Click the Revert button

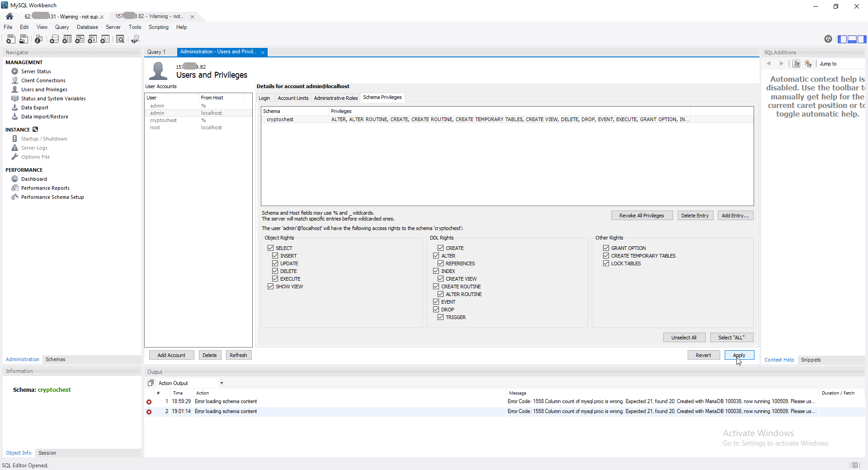point(703,355)
